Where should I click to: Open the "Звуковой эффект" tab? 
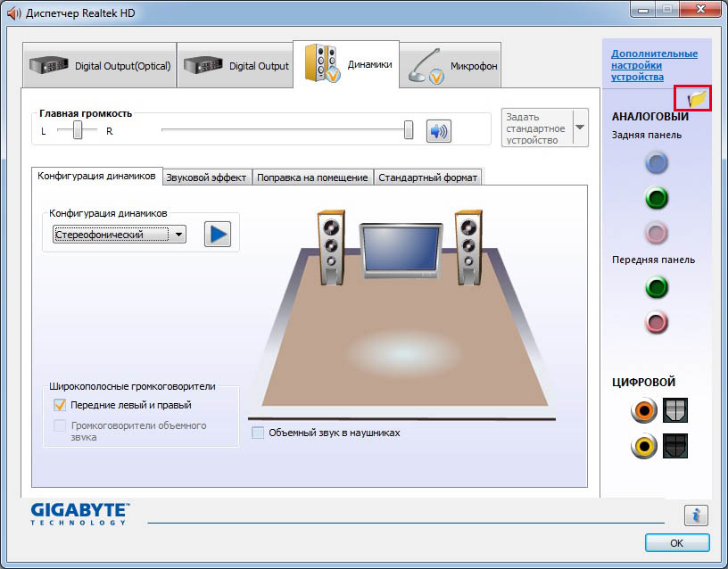[206, 177]
